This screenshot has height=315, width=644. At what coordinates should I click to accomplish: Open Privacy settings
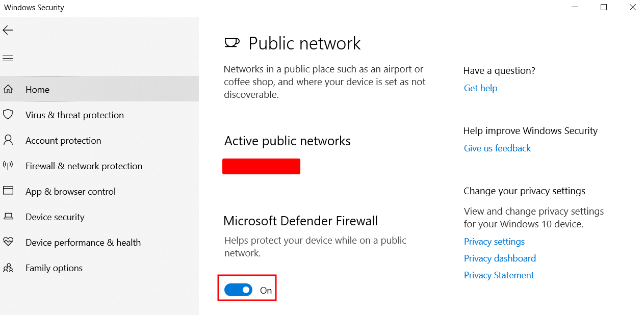494,241
